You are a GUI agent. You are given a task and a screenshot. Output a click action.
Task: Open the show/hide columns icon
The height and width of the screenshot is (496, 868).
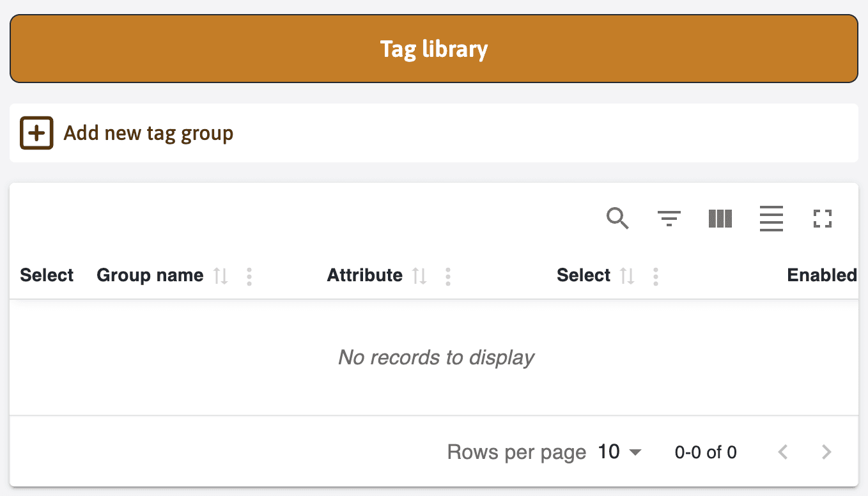[x=720, y=219]
